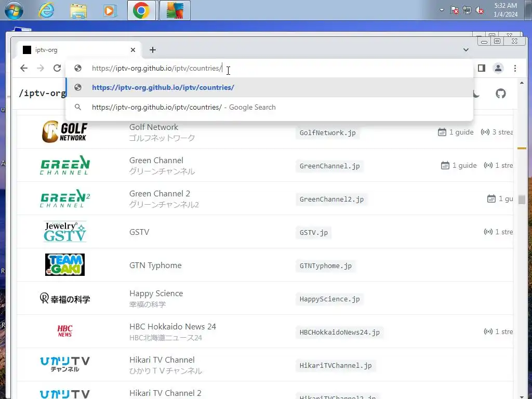The image size is (532, 399).
Task: Click the Jewelry GSTV logo
Action: (x=65, y=231)
